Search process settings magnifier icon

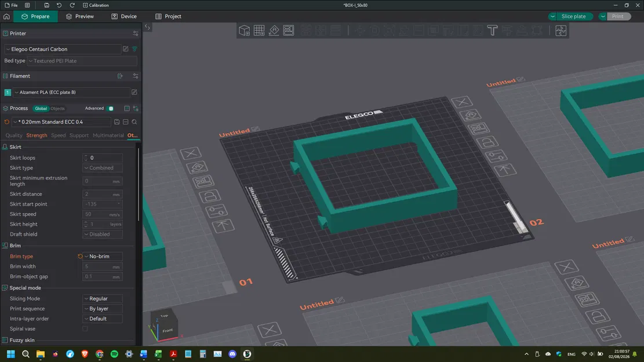tap(134, 122)
